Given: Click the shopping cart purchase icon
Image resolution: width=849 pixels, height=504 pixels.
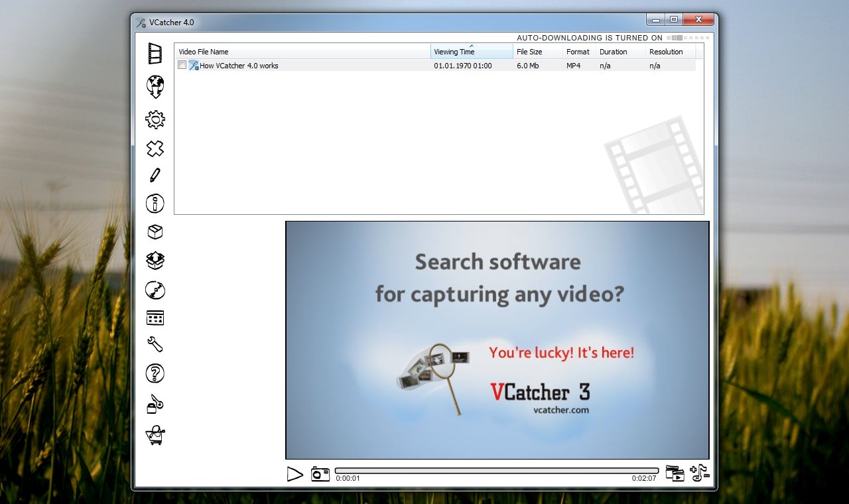Looking at the screenshot, I should [155, 435].
